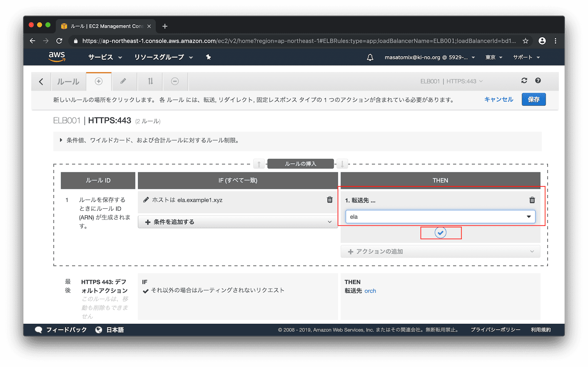Viewport: 588px width, 367px height.
Task: Select the add rule plus tab
Action: (99, 81)
